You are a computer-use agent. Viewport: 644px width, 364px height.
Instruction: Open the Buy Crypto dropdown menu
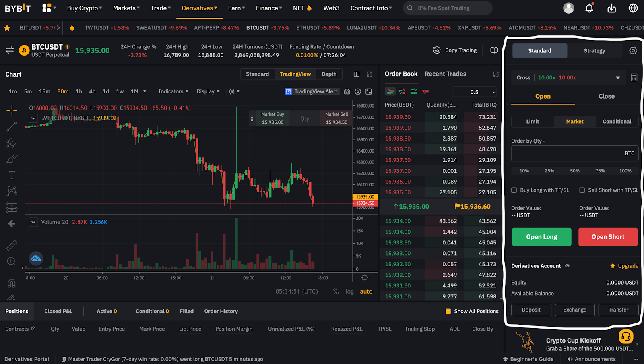point(85,8)
